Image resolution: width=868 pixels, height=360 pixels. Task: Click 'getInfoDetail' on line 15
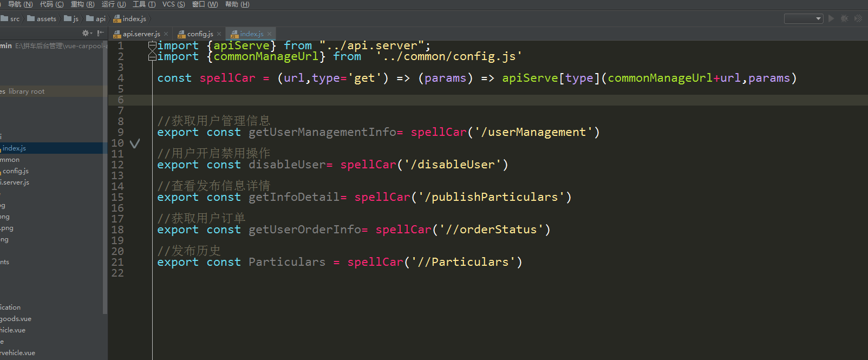click(x=294, y=197)
